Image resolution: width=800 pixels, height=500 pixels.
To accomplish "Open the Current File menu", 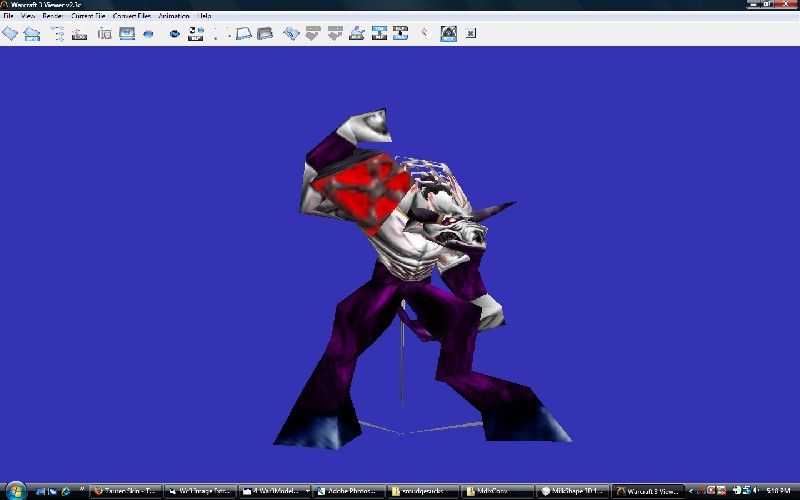I will (88, 16).
